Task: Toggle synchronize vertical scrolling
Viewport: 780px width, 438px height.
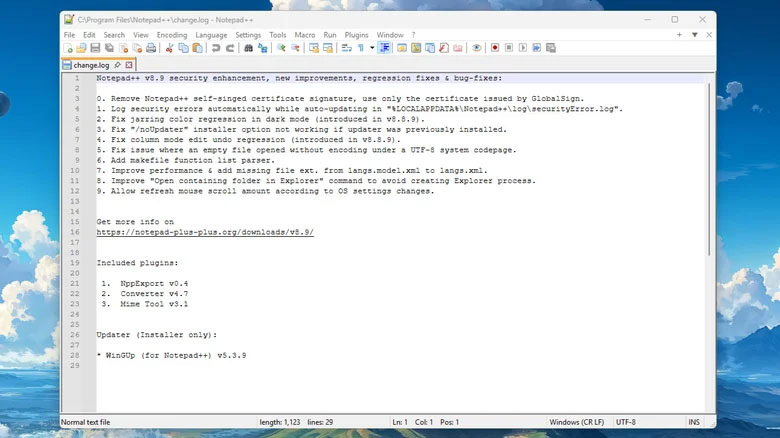Action: pyautogui.click(x=314, y=48)
